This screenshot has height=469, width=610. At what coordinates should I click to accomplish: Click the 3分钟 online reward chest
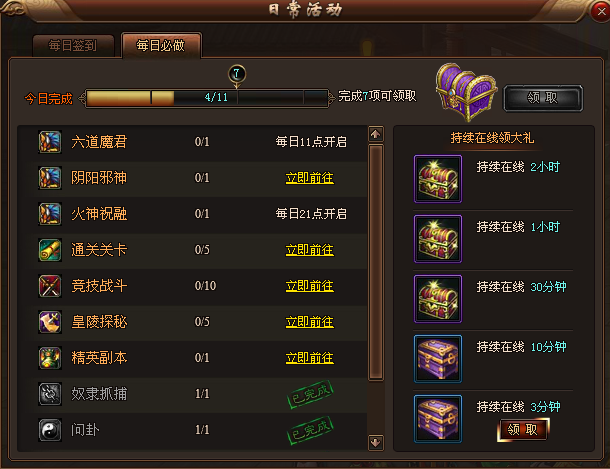(438, 419)
